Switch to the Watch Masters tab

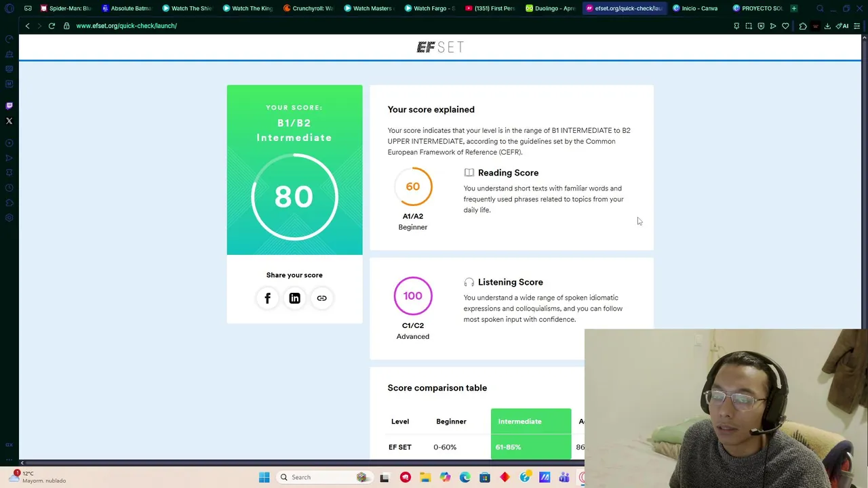pos(368,8)
